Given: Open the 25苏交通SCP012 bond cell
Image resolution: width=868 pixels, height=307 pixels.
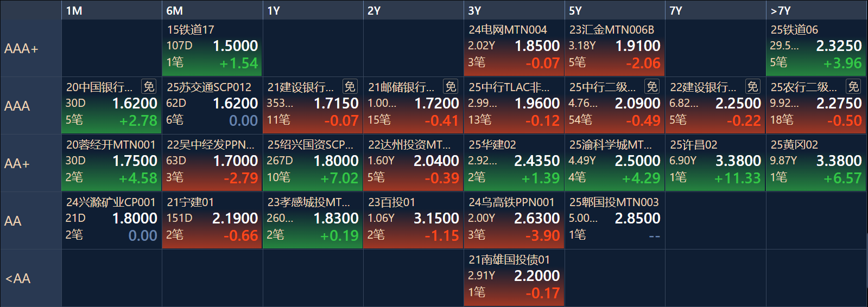Looking at the screenshot, I should (x=212, y=106).
